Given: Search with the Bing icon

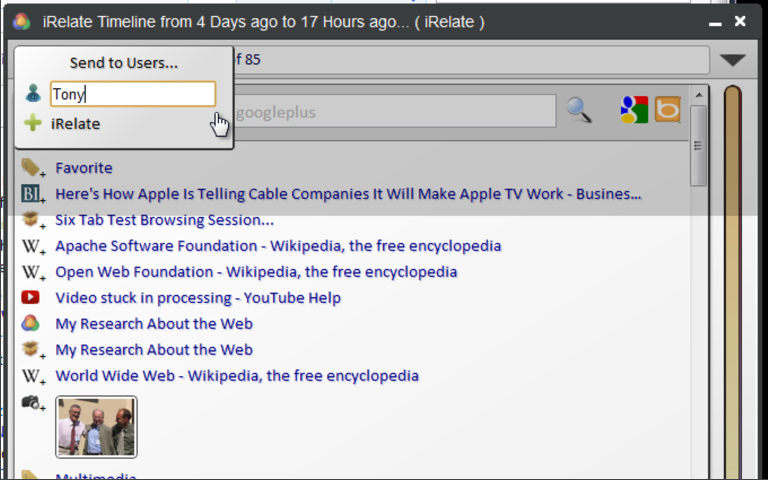Looking at the screenshot, I should pos(668,109).
